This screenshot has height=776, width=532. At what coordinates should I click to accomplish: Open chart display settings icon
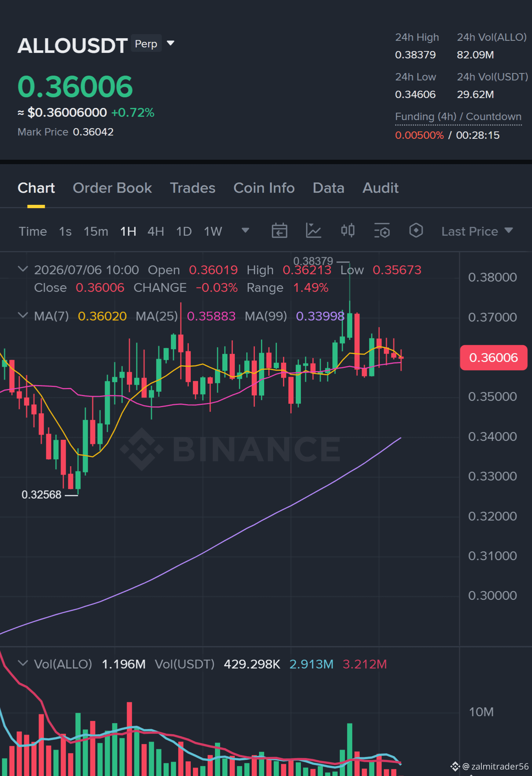click(x=382, y=231)
